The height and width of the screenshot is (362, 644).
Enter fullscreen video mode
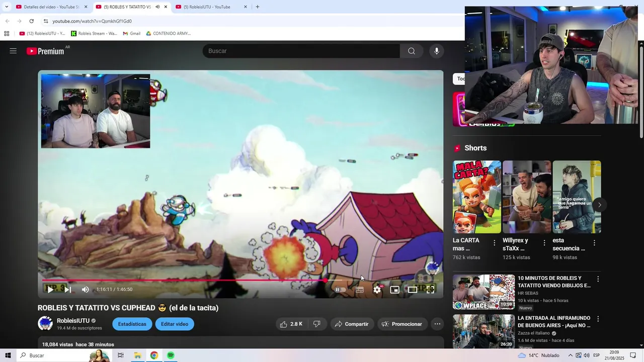(x=431, y=290)
